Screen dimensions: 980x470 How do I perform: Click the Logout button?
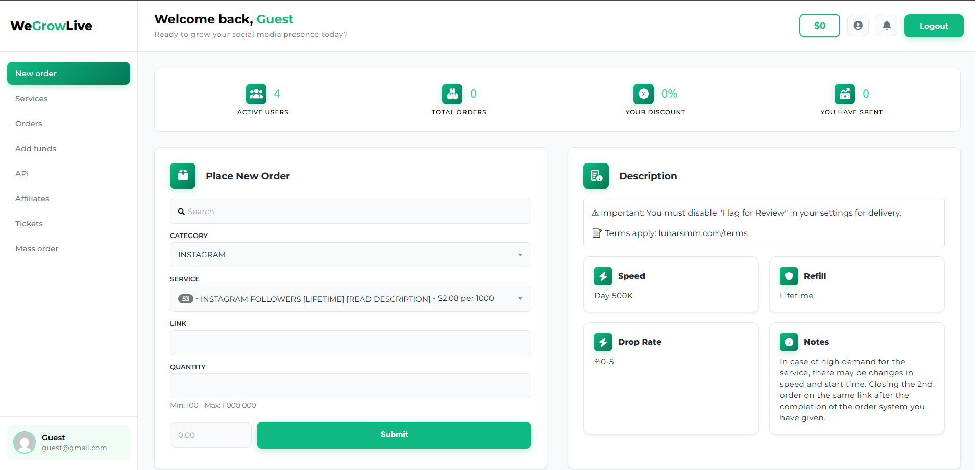click(934, 26)
